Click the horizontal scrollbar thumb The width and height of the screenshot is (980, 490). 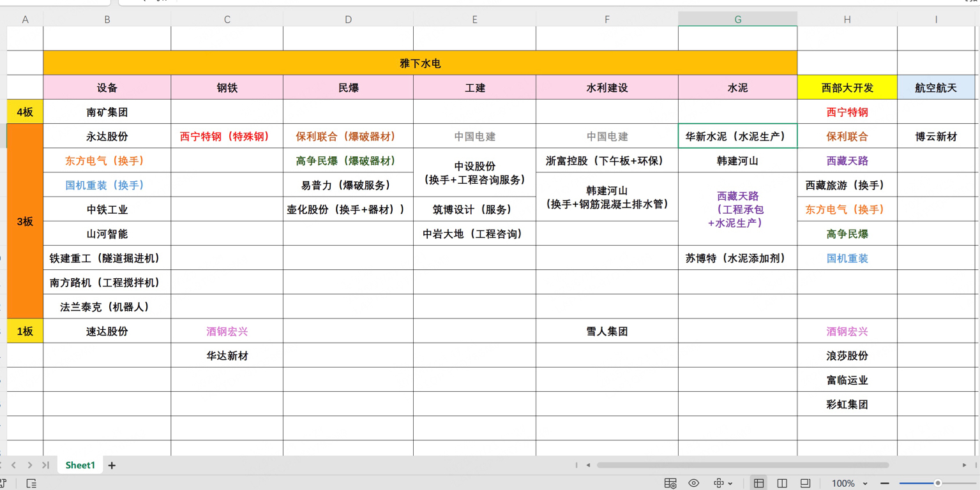[x=743, y=465]
